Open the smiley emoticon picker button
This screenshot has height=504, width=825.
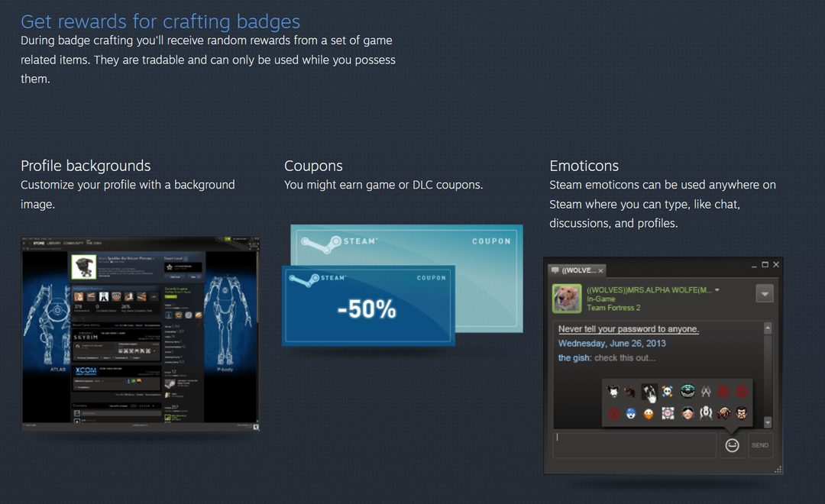[732, 445]
